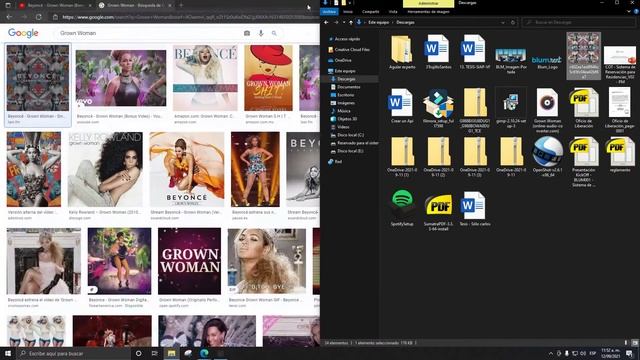The width and height of the screenshot is (640, 360).
Task: Open File Explorer from the taskbar
Action: (x=171, y=353)
